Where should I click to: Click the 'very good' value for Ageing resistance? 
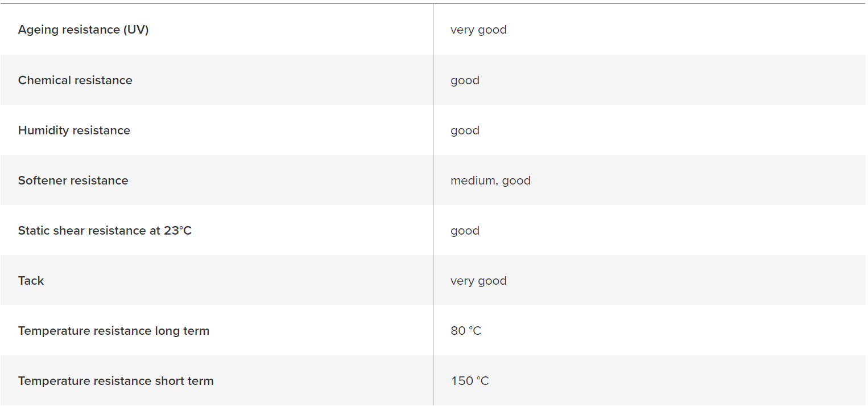tap(478, 30)
